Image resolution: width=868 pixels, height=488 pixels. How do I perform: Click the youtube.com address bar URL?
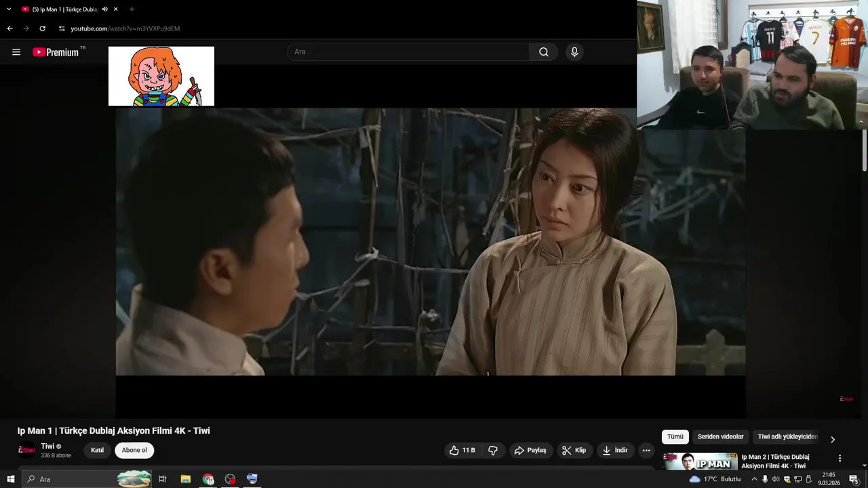[125, 28]
